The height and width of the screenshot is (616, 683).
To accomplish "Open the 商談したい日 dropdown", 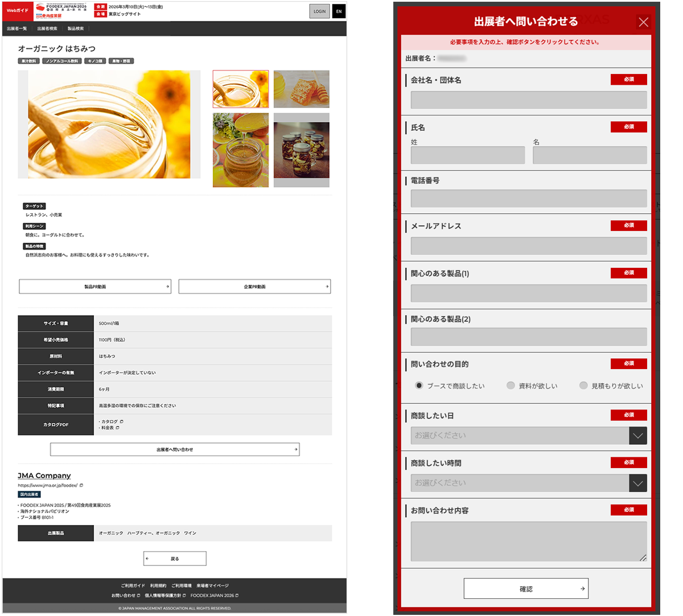I will pyautogui.click(x=637, y=436).
